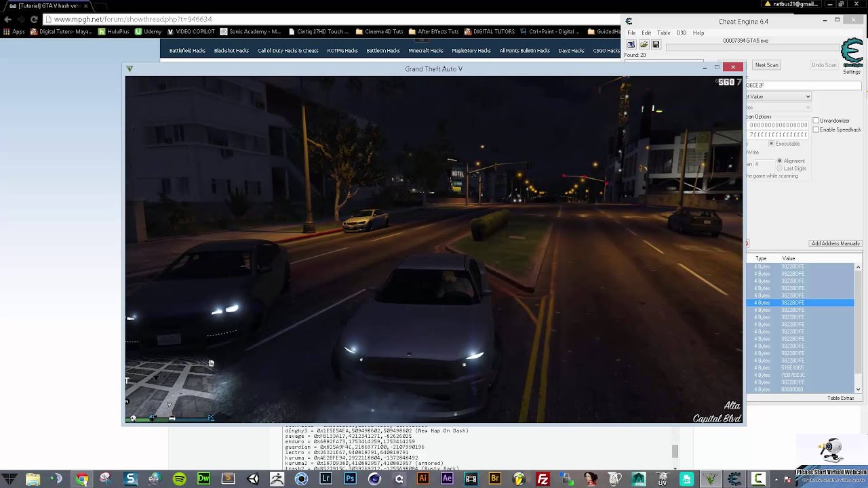This screenshot has height=488, width=868.
Task: Open the After Effects Tuts bookmark folder
Action: (434, 31)
